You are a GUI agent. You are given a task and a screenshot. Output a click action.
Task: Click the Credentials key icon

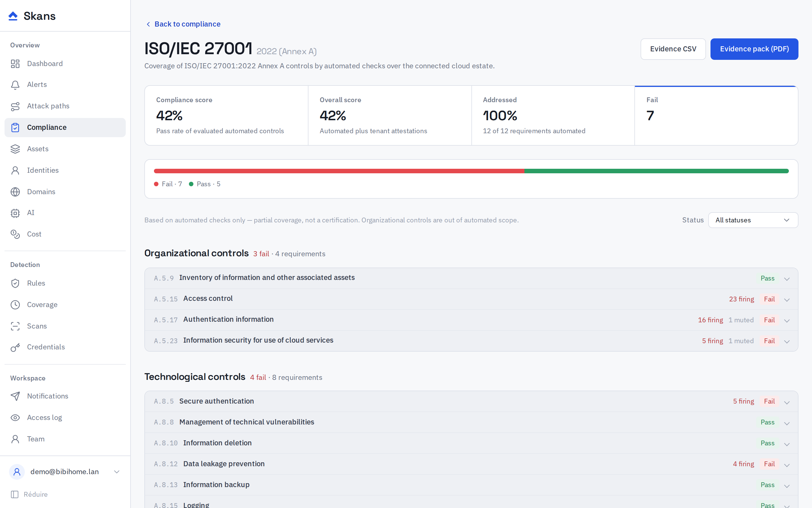point(15,347)
